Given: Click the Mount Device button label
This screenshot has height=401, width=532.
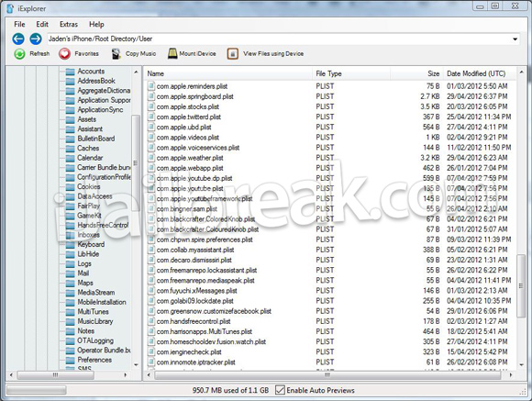Looking at the screenshot, I should coord(197,53).
